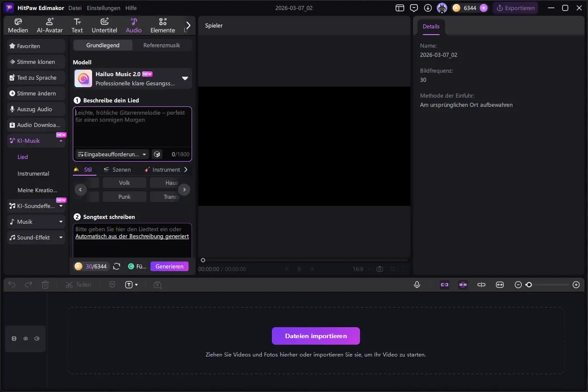Open the Einstellungen menu
This screenshot has height=392, width=588.
(103, 8)
